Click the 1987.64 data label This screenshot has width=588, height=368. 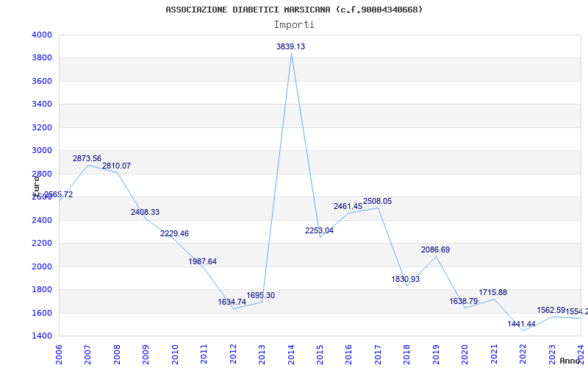click(x=203, y=262)
